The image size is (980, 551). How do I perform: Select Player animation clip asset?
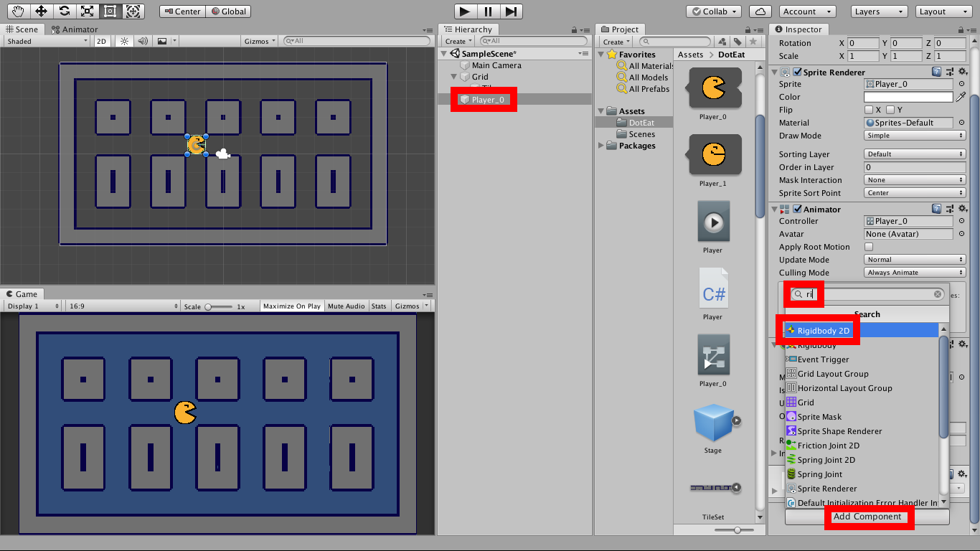[x=713, y=221]
